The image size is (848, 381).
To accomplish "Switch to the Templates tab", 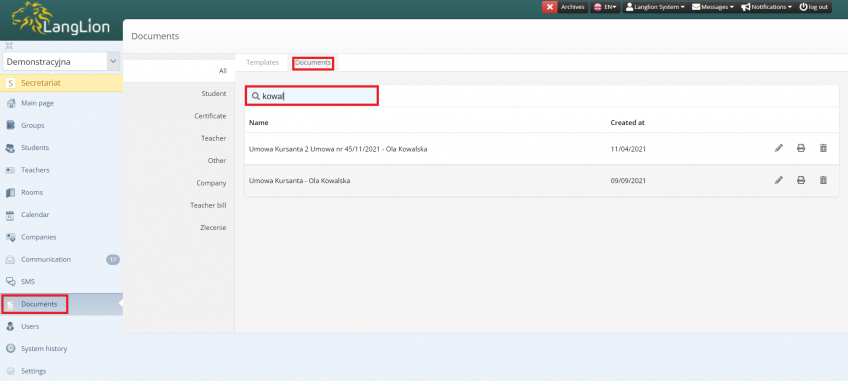I will (262, 63).
